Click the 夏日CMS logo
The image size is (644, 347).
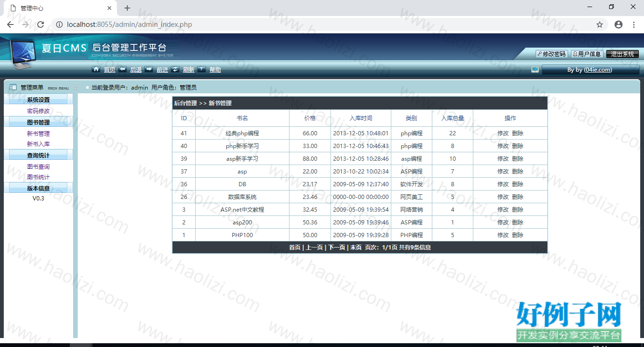pyautogui.click(x=64, y=48)
